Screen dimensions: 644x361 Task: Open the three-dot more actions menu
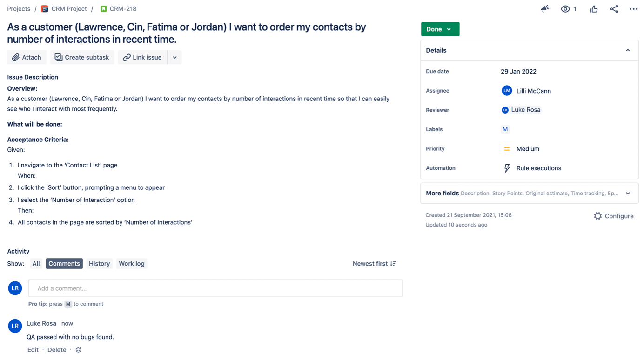pyautogui.click(x=633, y=9)
